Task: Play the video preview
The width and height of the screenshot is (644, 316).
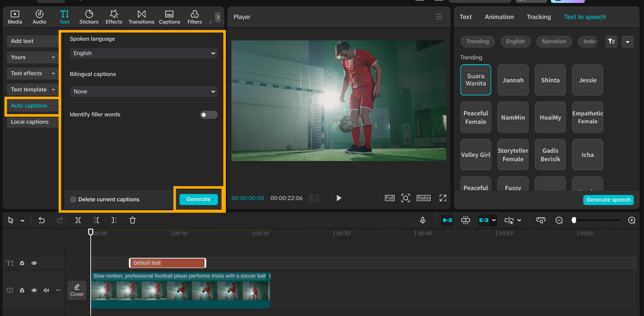Action: coord(339,198)
